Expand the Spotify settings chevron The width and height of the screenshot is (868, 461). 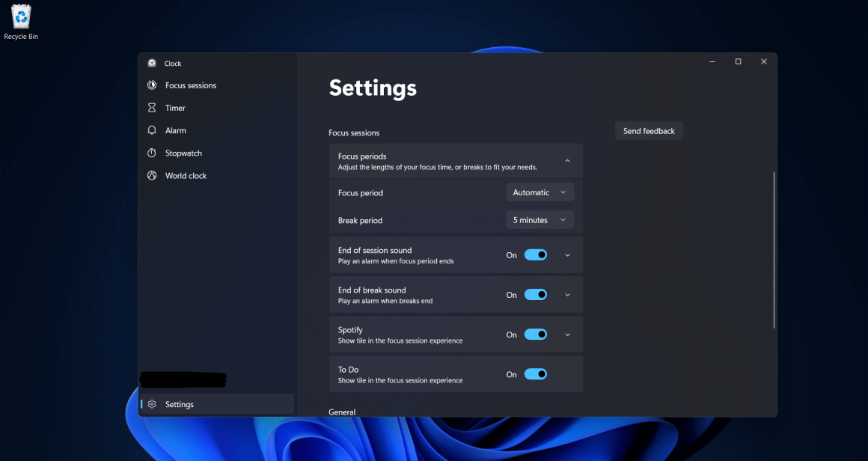tap(567, 335)
